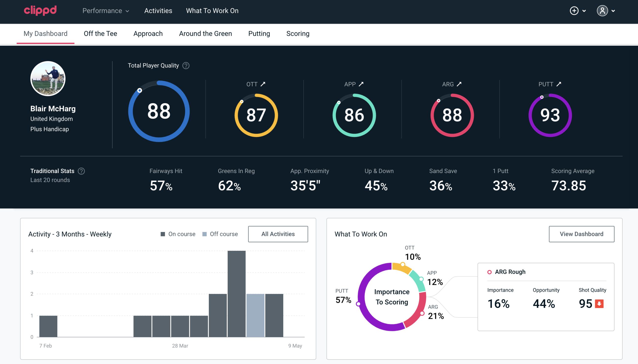
Task: Click the All Activities button
Action: tap(278, 234)
